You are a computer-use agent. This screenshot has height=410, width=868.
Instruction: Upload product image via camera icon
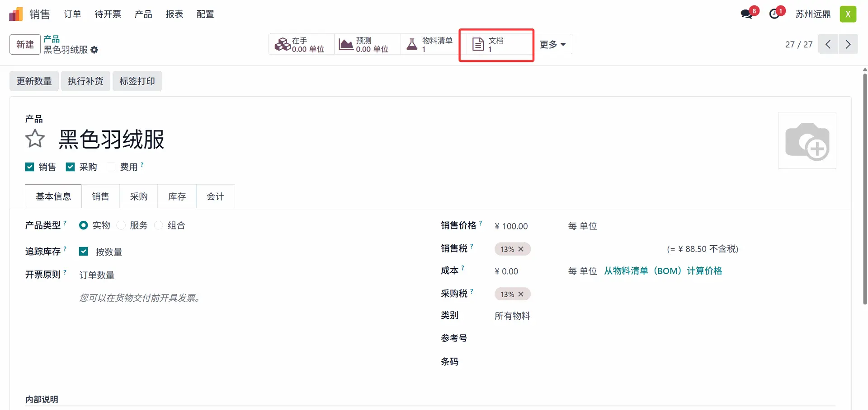click(x=807, y=140)
